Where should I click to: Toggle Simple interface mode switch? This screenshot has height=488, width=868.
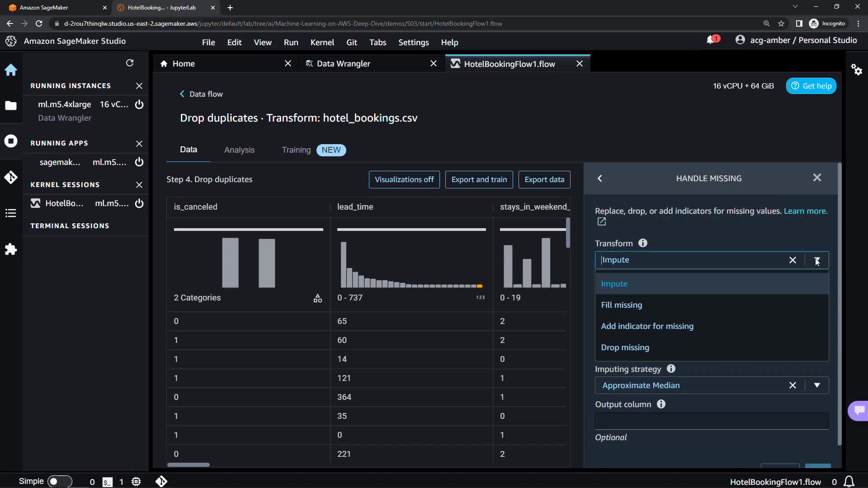pos(59,481)
